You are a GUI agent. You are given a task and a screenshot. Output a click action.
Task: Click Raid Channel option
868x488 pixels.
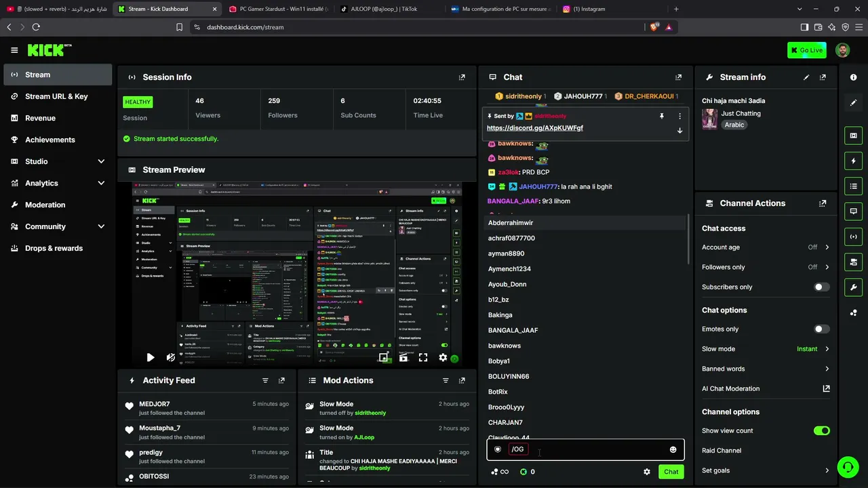722,451
